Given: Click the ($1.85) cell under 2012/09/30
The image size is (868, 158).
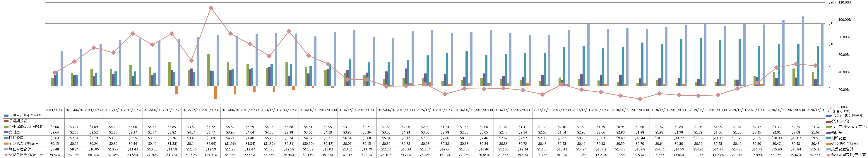Looking at the screenshot, I should (x=172, y=144).
